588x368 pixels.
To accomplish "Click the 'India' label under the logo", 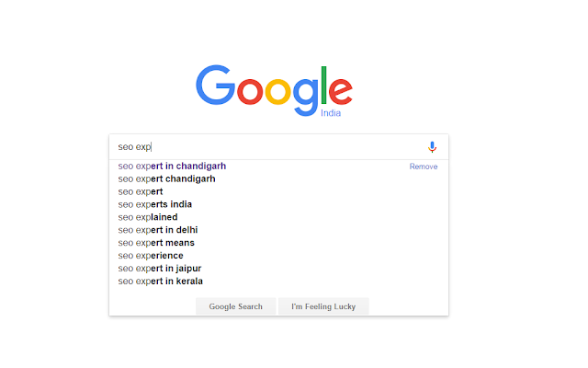I will pyautogui.click(x=331, y=113).
